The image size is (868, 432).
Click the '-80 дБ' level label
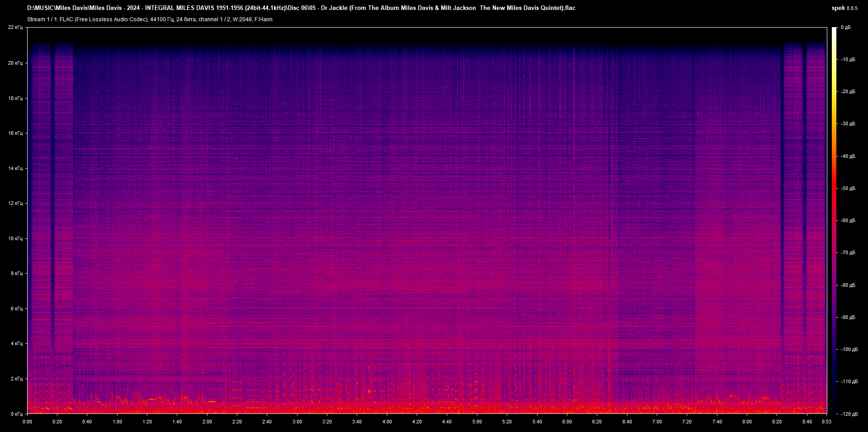pyautogui.click(x=848, y=285)
